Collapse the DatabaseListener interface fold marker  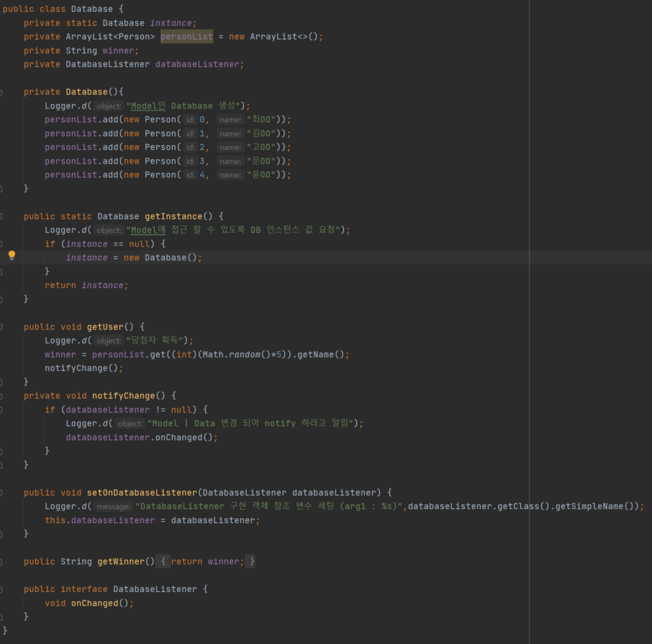1,589
